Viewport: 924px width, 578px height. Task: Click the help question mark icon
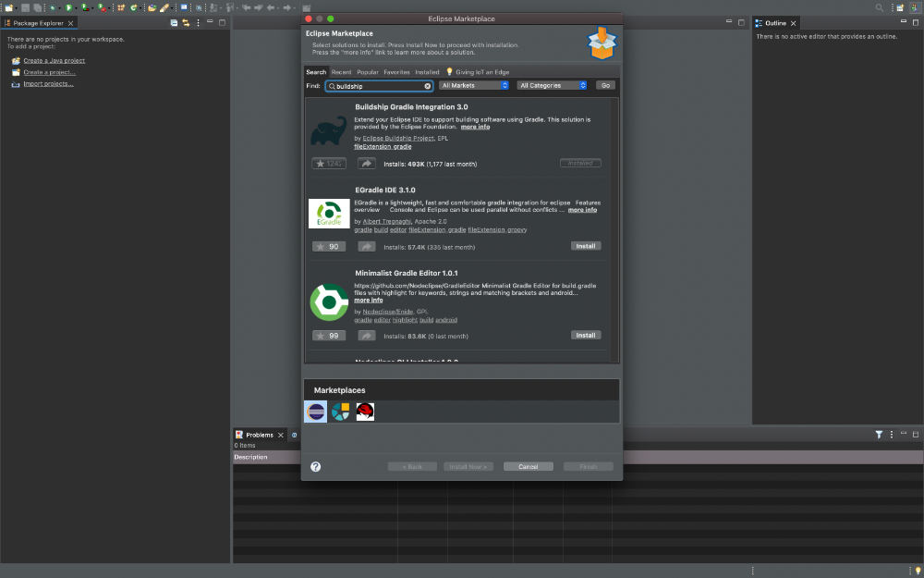coord(316,466)
